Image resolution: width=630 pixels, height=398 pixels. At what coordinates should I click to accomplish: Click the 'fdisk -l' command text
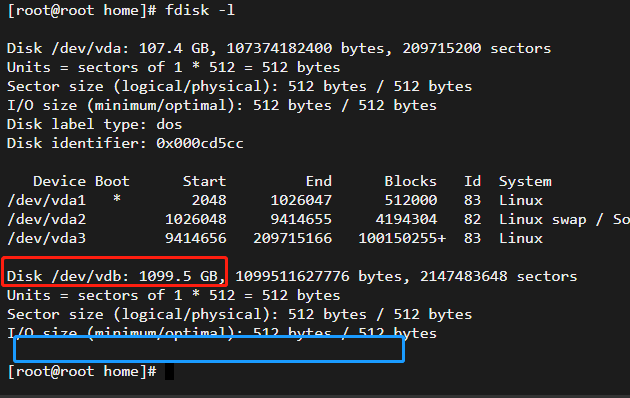200,10
